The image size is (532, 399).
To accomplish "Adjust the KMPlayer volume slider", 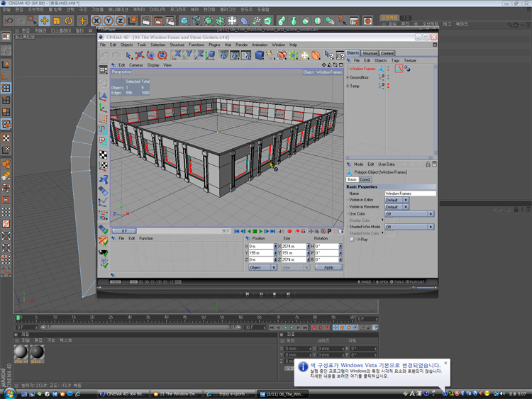I will 426,288.
